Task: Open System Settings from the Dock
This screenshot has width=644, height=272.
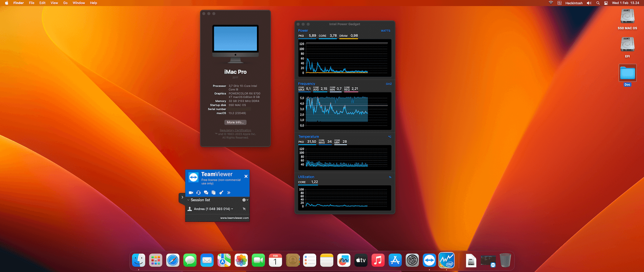Action: (412, 260)
